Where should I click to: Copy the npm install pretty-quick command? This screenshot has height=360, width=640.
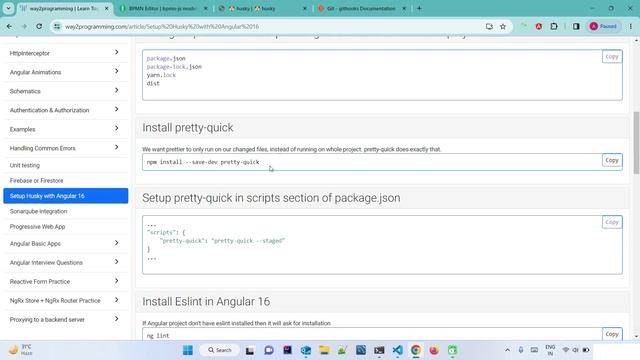pos(612,160)
